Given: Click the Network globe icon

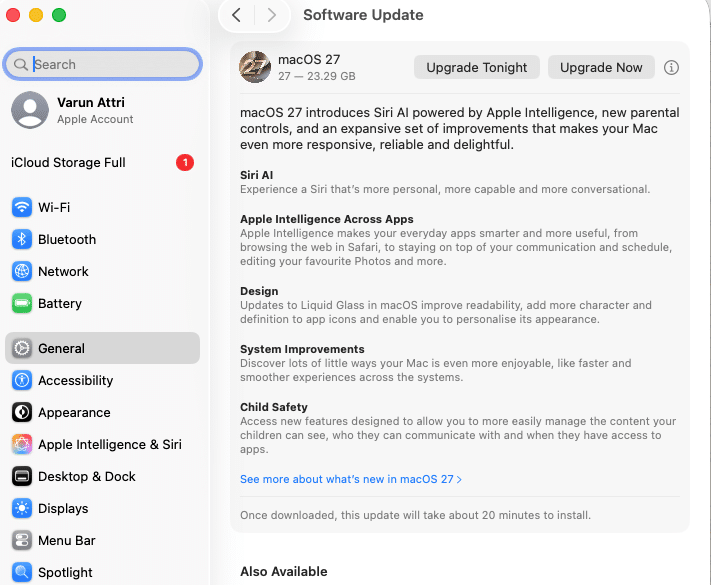Looking at the screenshot, I should pyautogui.click(x=22, y=271).
